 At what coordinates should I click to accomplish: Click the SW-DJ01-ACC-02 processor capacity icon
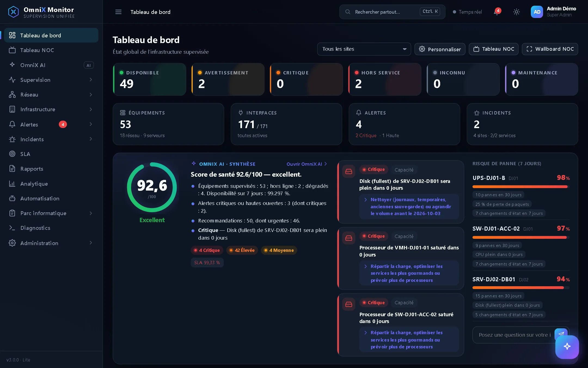349,304
